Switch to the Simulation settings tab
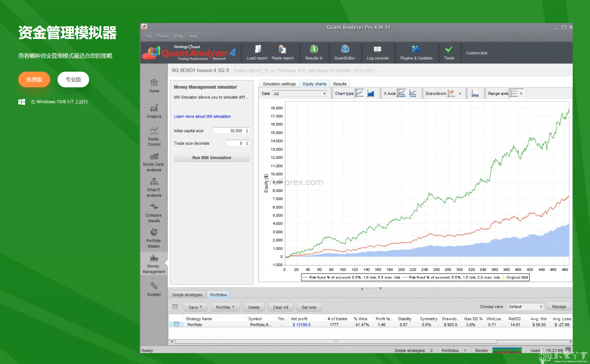This screenshot has height=364, width=590. pos(279,84)
